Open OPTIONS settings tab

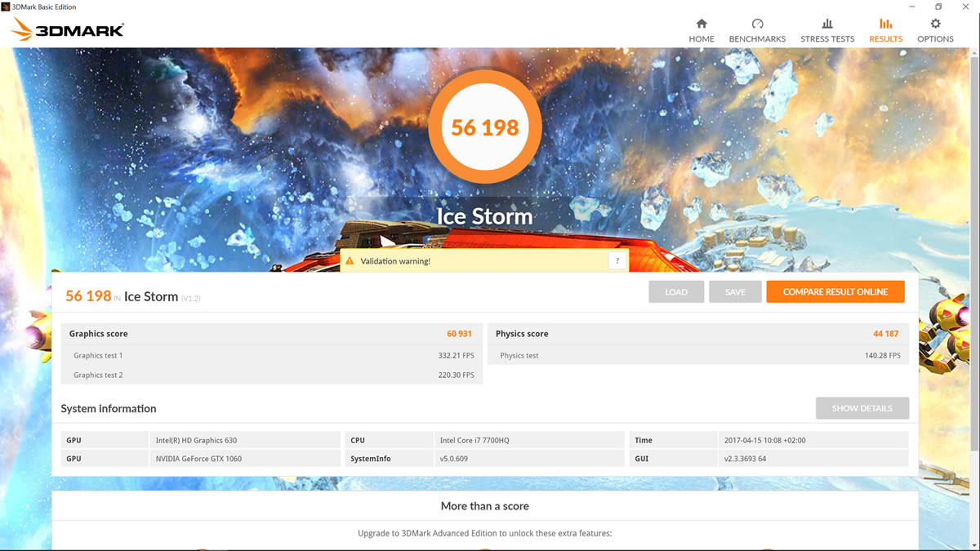click(935, 30)
